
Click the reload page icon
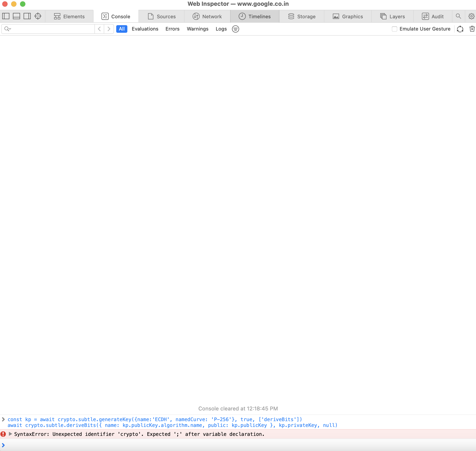point(460,29)
